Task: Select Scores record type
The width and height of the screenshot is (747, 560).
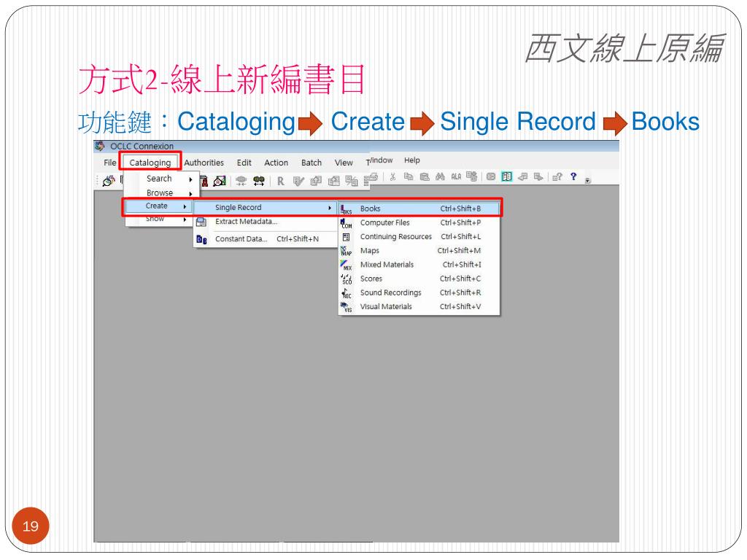Action: pos(371,279)
